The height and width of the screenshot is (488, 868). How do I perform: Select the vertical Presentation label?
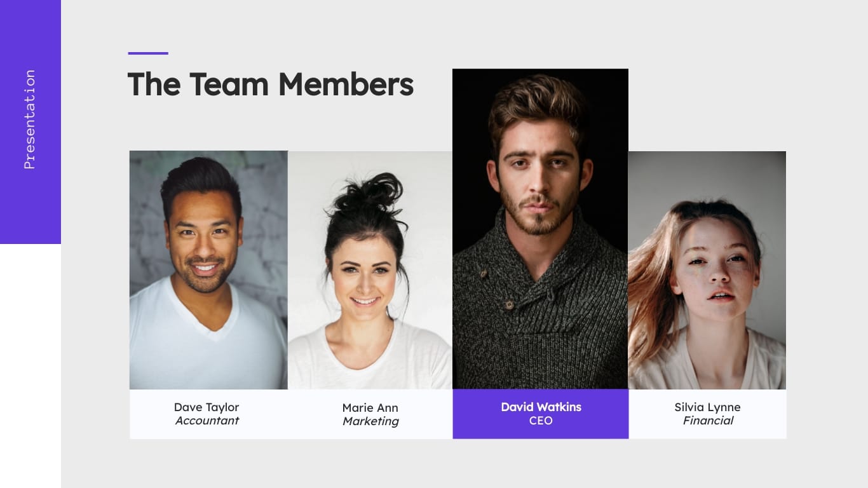29,119
